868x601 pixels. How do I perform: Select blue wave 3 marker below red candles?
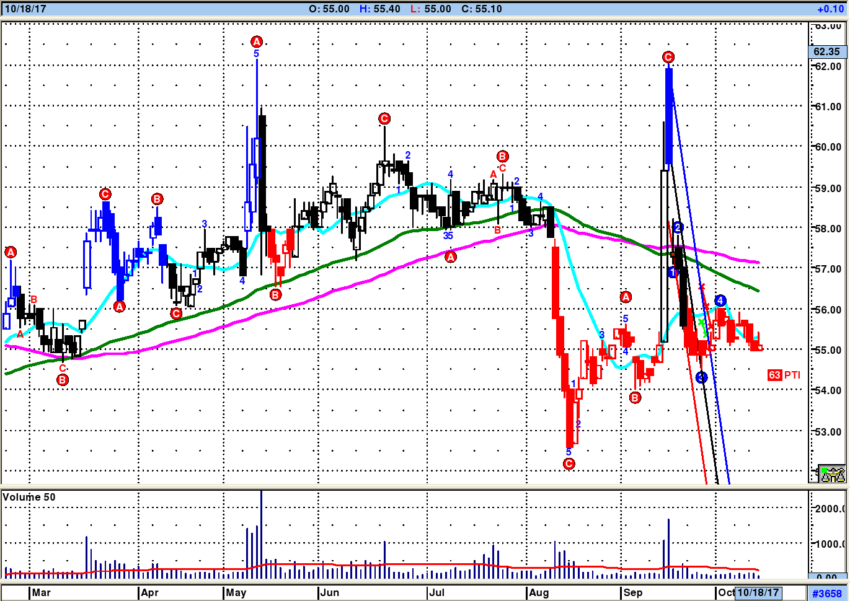click(701, 377)
